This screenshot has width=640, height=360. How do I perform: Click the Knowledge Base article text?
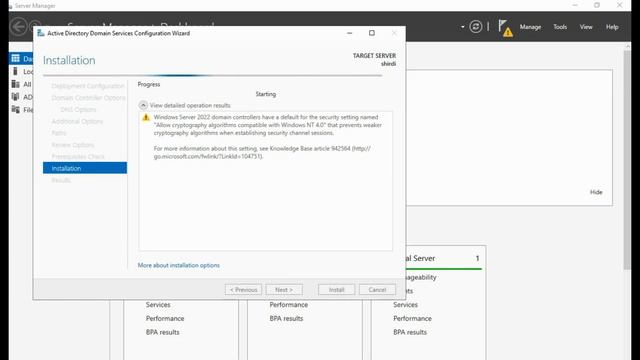[x=262, y=153]
